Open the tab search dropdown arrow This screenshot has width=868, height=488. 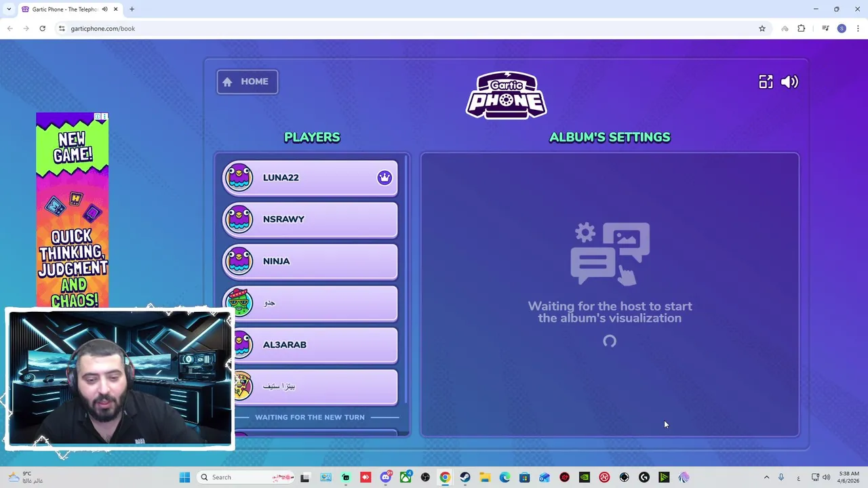[x=9, y=9]
